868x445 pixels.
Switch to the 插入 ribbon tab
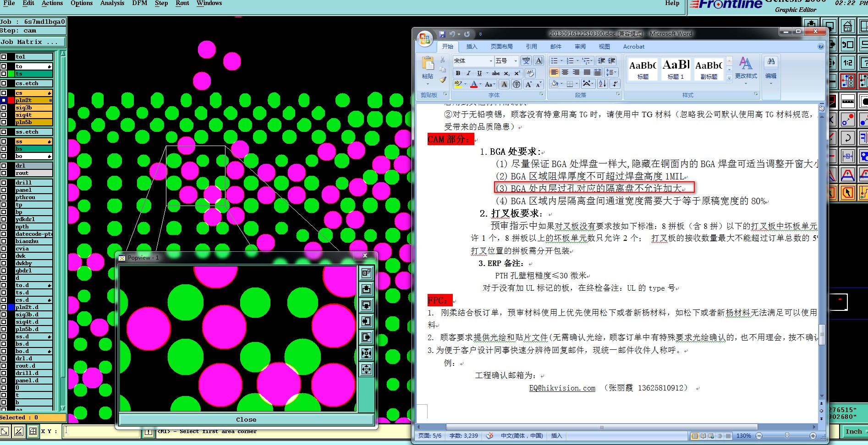(x=472, y=46)
